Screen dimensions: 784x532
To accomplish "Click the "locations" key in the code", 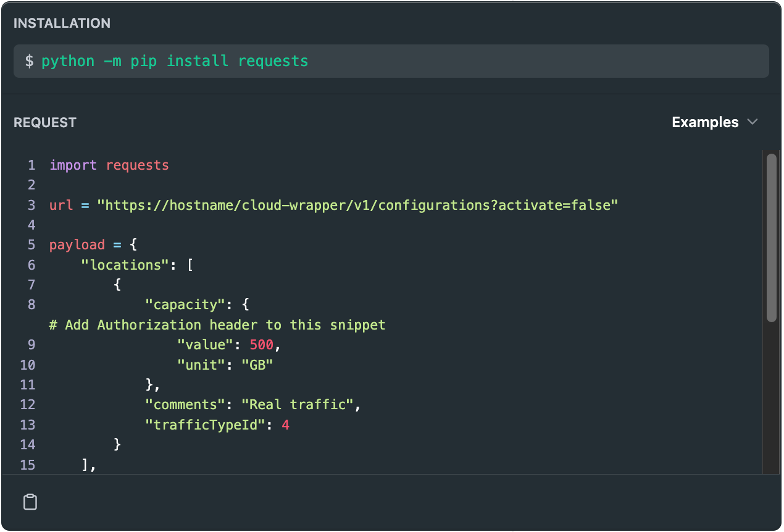I will point(125,265).
